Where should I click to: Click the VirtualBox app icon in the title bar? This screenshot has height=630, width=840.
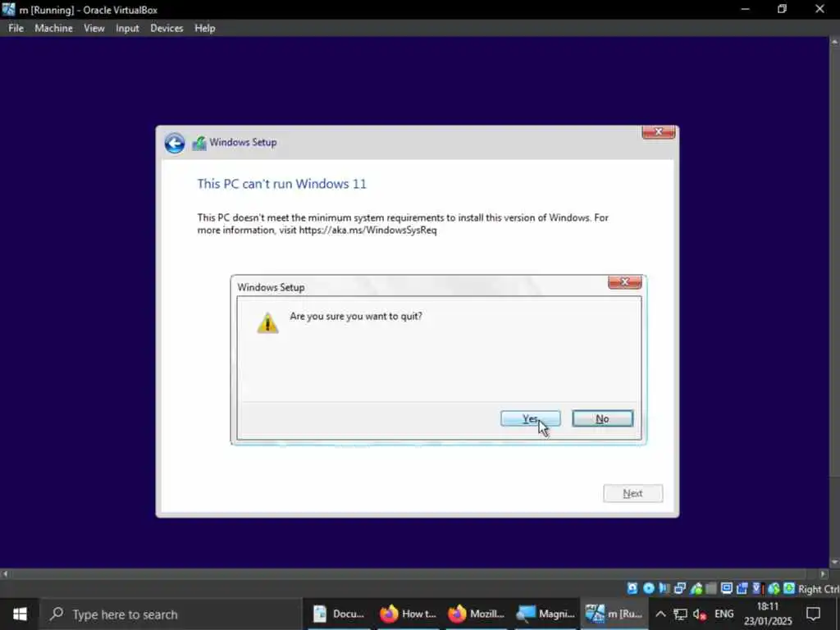[x=8, y=9]
